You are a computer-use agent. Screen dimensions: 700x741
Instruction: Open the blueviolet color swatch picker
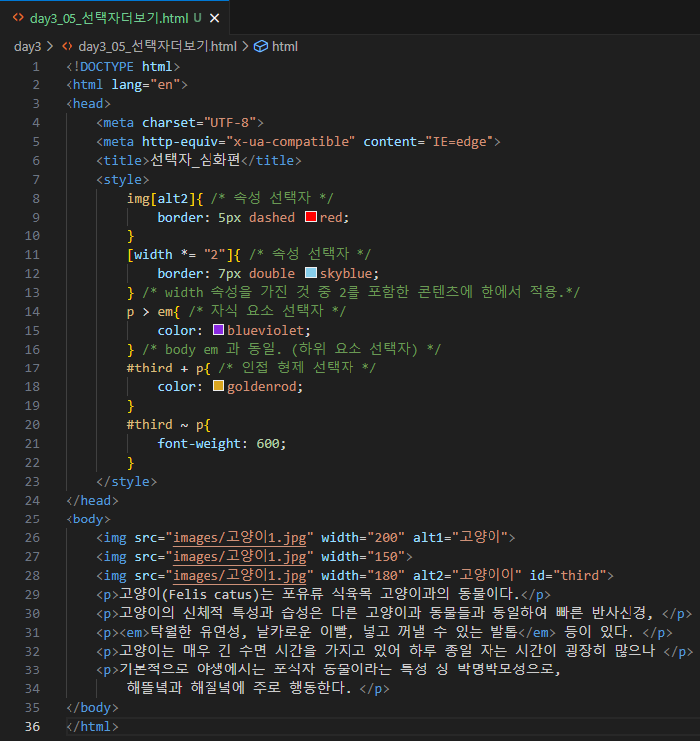218,330
